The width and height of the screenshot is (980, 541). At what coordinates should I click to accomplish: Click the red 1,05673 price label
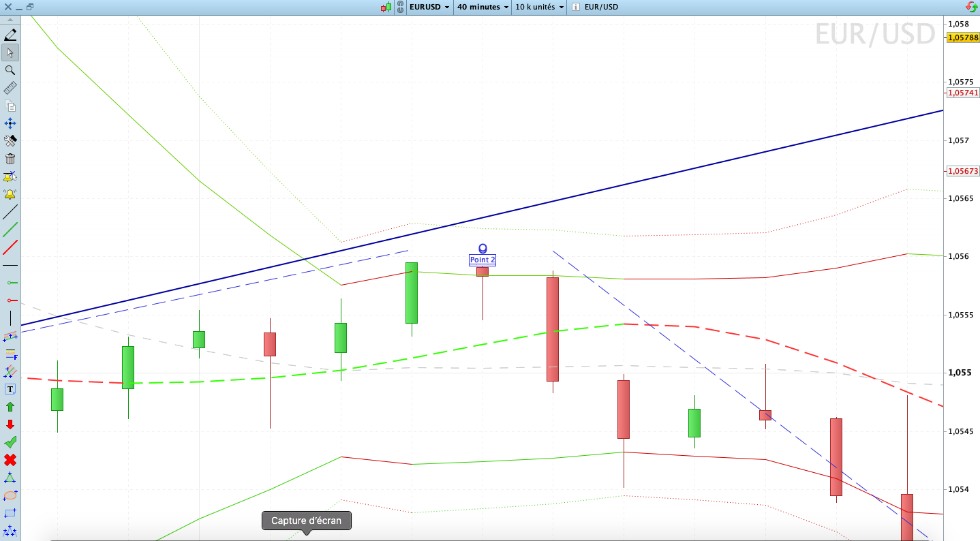tap(962, 170)
